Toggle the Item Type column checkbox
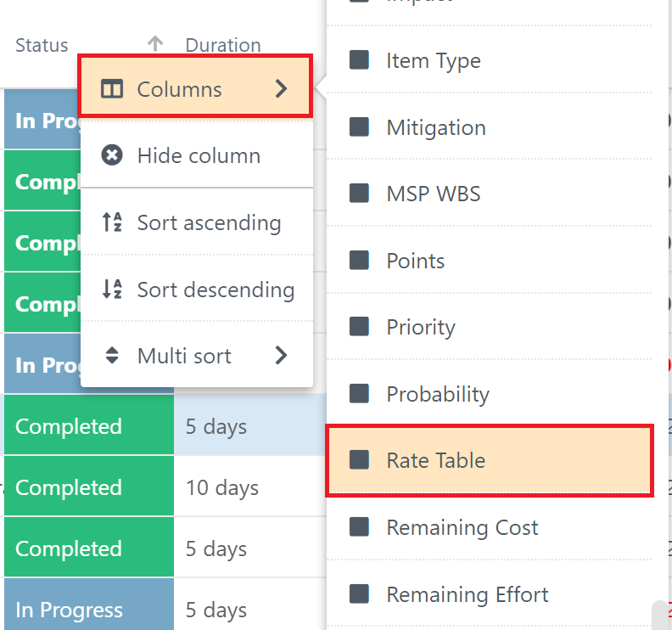 (359, 60)
